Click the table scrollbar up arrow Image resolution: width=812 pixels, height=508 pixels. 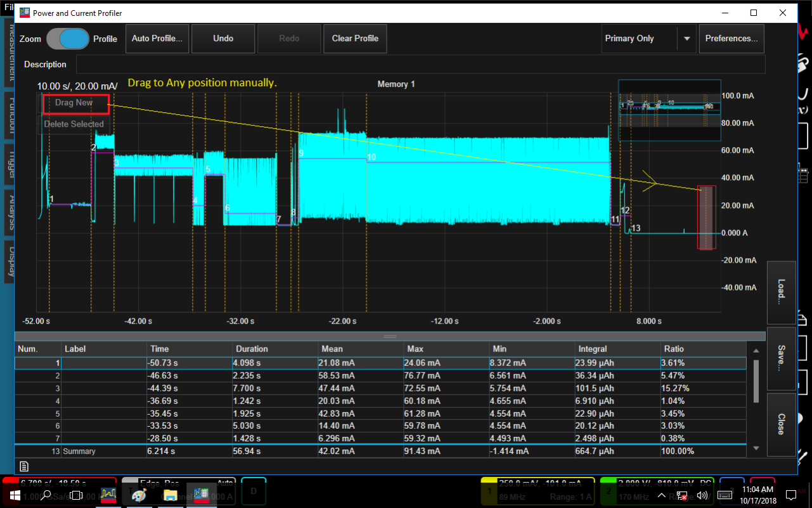point(755,351)
